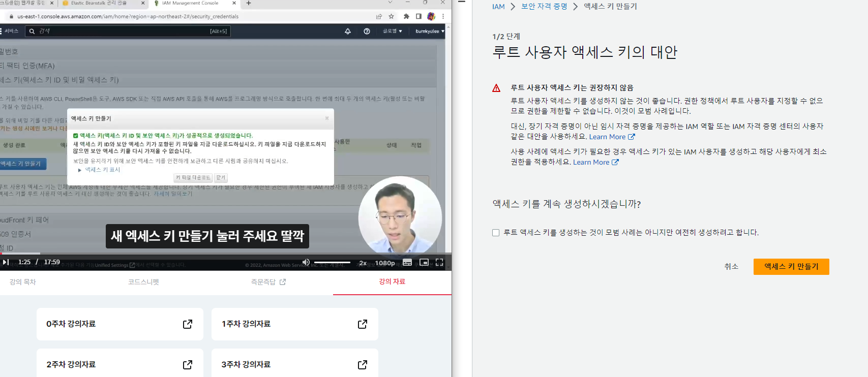
Task: Switch to 강의 목차 tab
Action: click(x=23, y=282)
